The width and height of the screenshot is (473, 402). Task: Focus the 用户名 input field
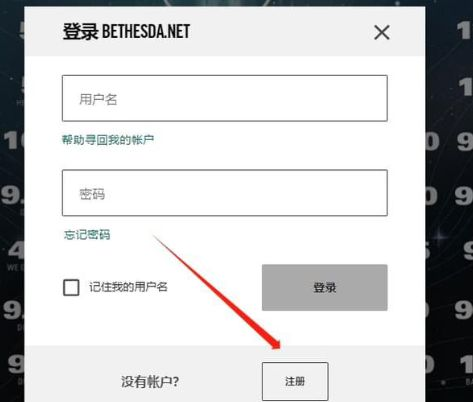pyautogui.click(x=225, y=98)
